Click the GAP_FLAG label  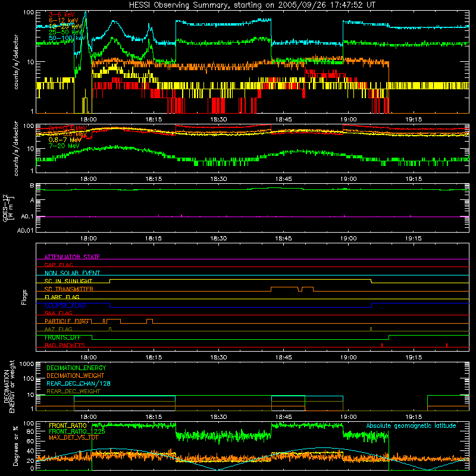pyautogui.click(x=58, y=265)
